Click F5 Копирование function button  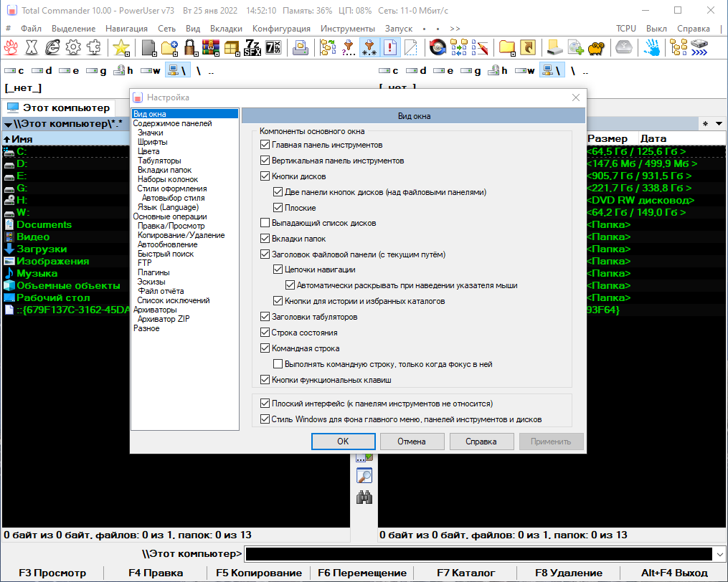click(x=259, y=573)
